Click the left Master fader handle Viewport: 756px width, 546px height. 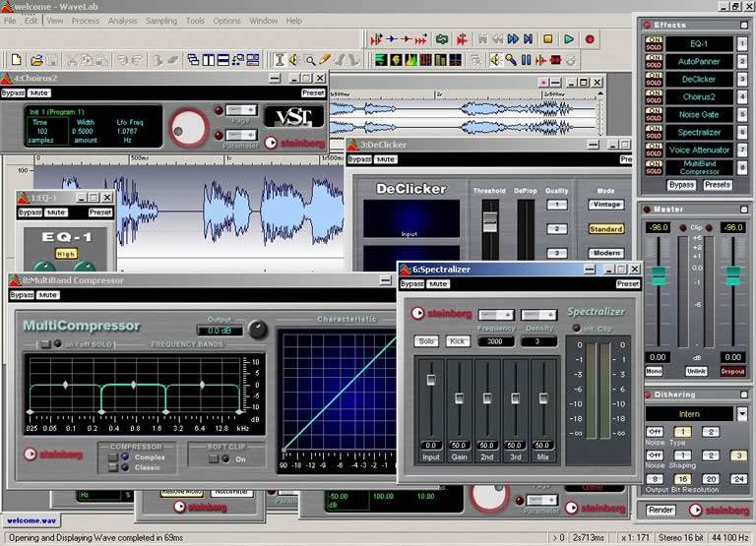pyautogui.click(x=659, y=275)
